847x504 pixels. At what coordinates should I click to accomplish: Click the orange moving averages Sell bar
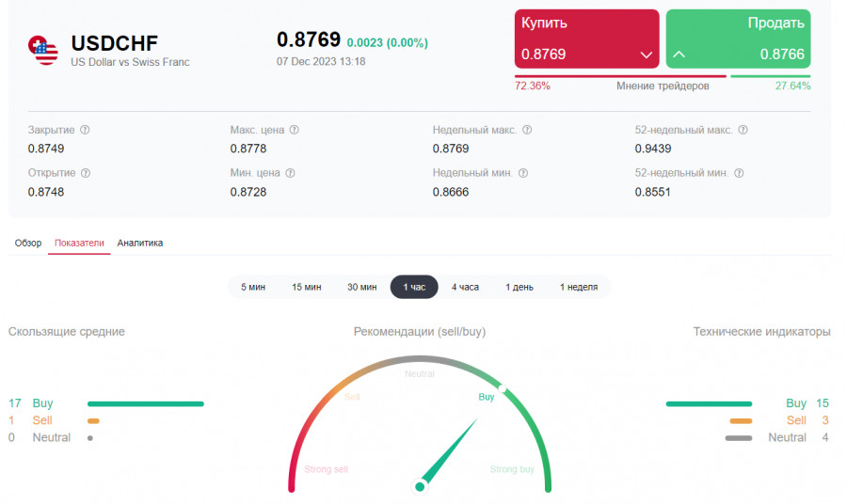click(x=93, y=421)
